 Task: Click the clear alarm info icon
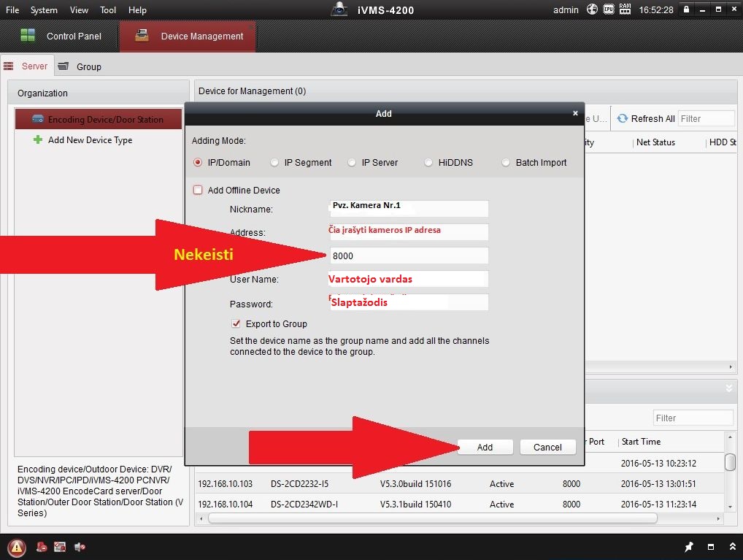point(42,547)
